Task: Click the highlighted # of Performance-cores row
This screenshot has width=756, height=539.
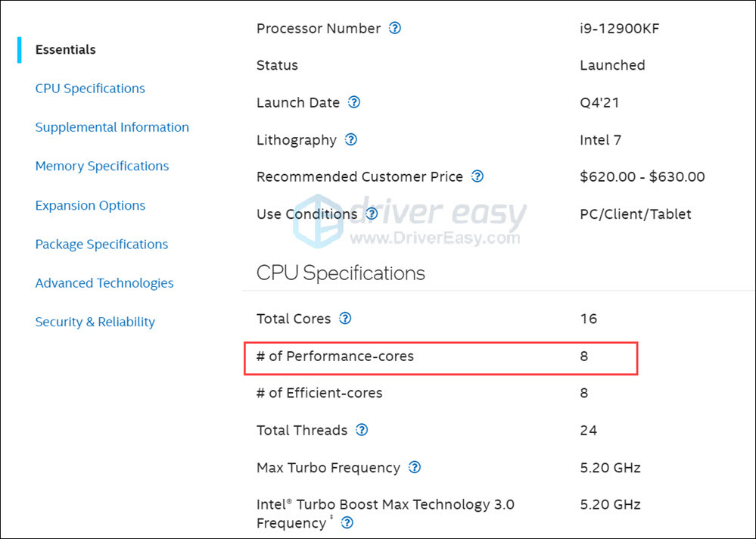Action: point(440,357)
